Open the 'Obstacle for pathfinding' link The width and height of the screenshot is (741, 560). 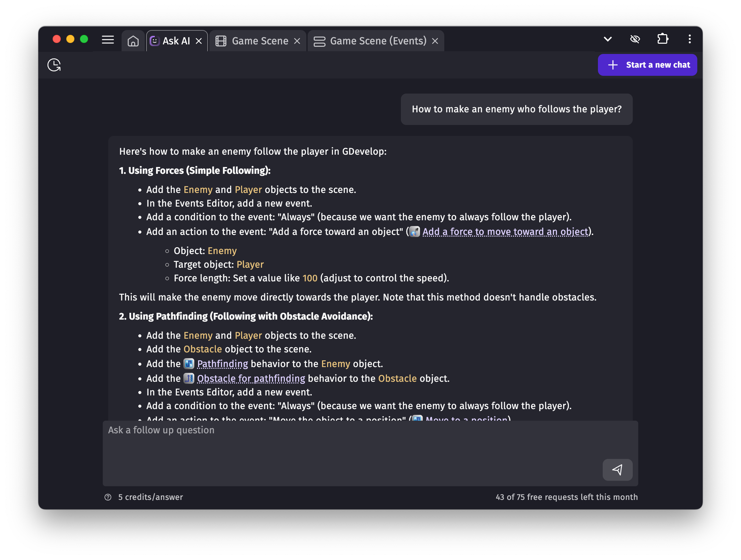pos(251,378)
